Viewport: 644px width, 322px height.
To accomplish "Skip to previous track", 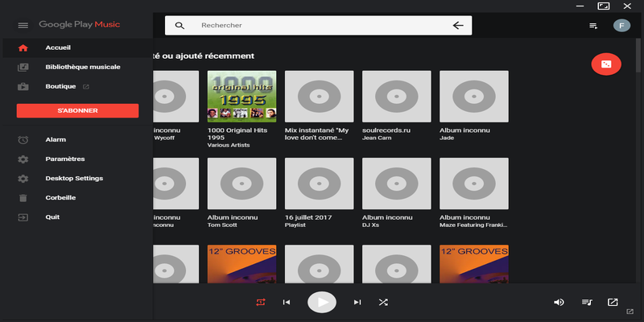I will point(287,303).
